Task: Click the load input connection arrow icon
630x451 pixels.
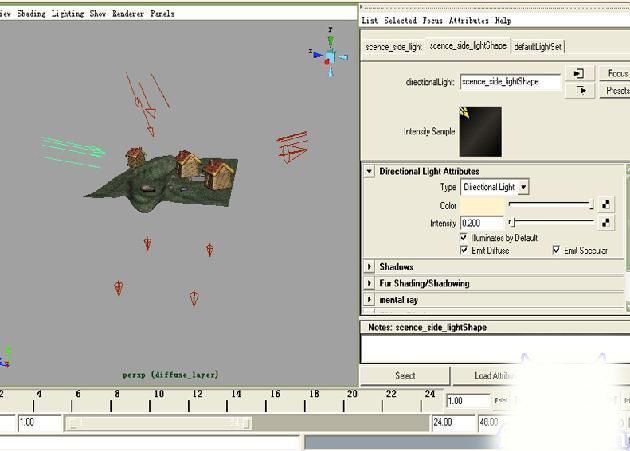Action: (579, 74)
